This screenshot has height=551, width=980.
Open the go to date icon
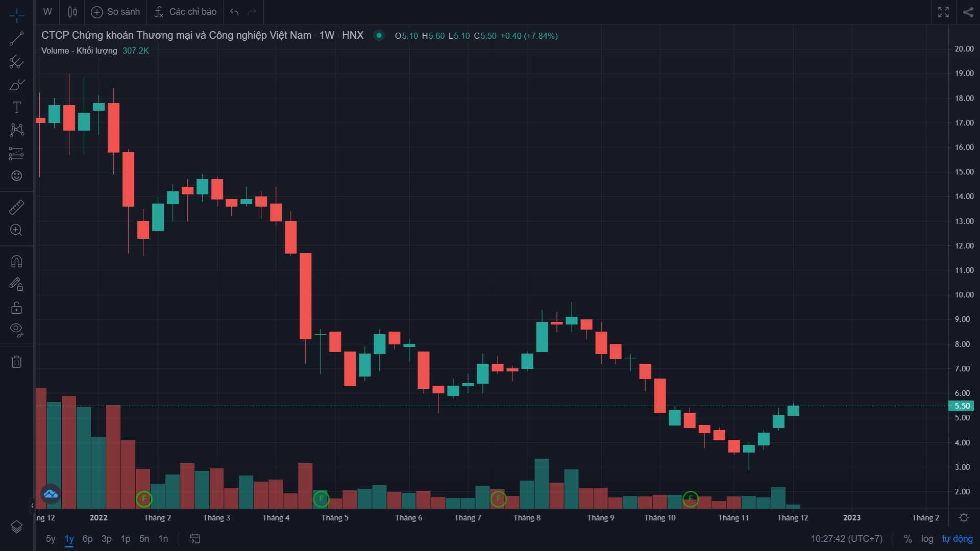(195, 539)
